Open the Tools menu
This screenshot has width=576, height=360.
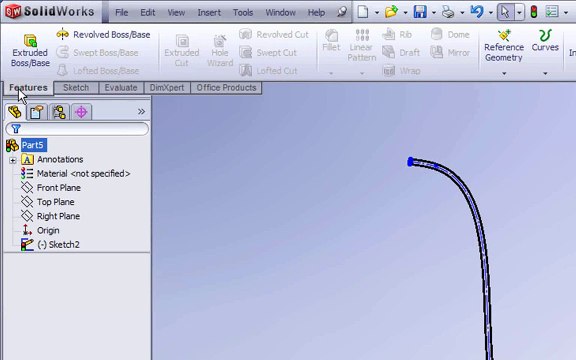coord(243,12)
